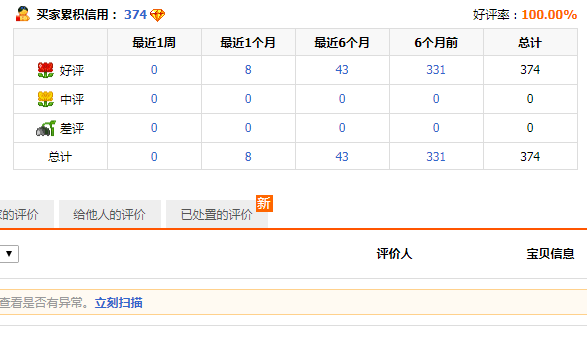Open 差评 count 0 for 最近1个月

tap(248, 128)
